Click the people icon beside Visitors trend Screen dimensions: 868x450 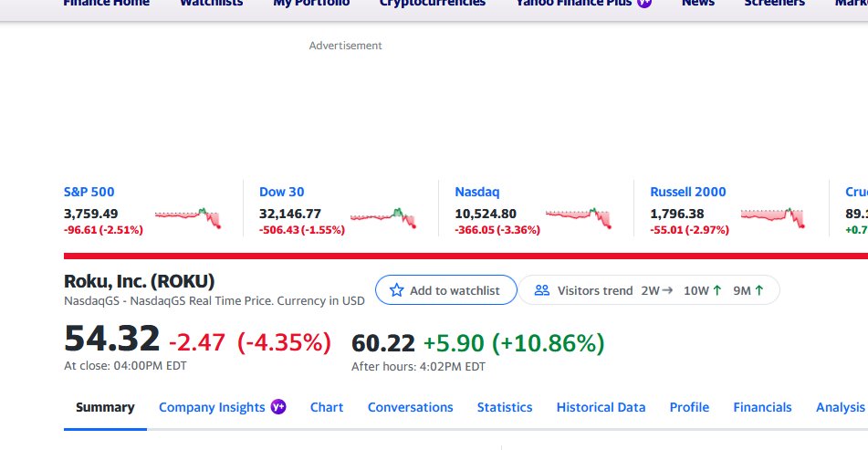pos(542,290)
